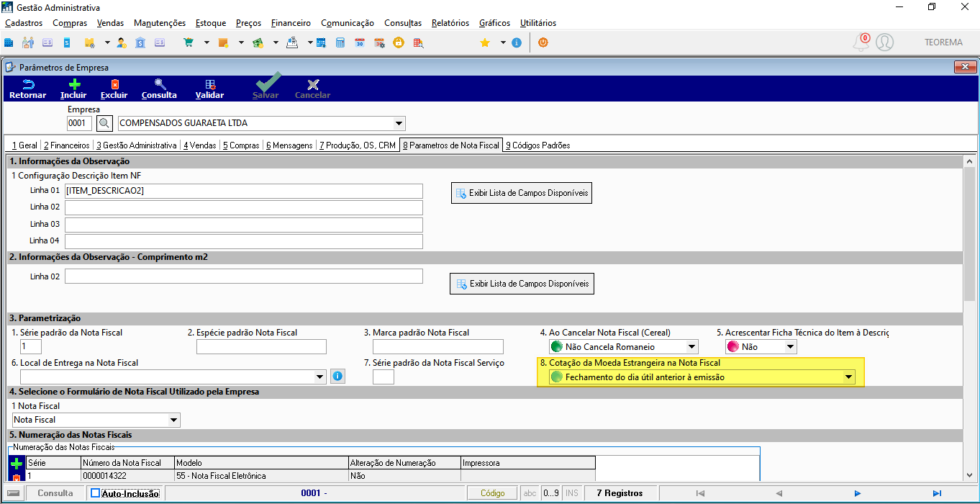
Task: Open the Utilitários menu
Action: coord(537,23)
